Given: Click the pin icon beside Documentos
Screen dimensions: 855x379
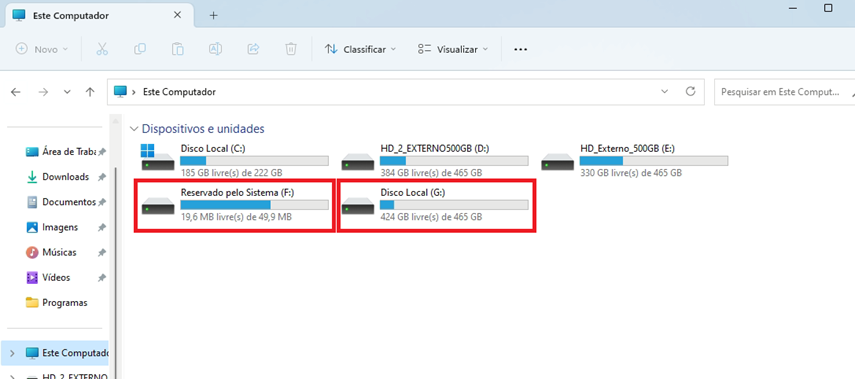Looking at the screenshot, I should point(101,202).
